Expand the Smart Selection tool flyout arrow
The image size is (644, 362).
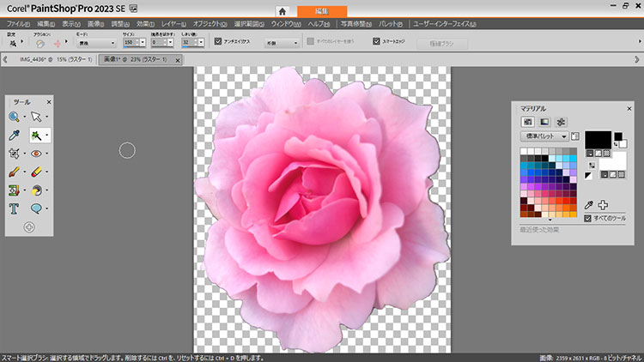47,136
